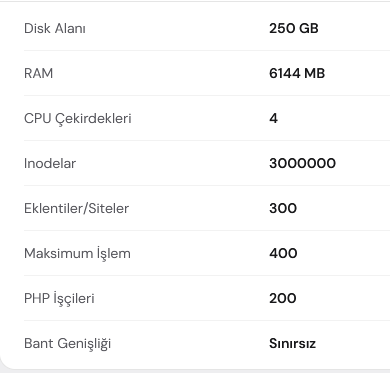Select the 400 max process value
The height and width of the screenshot is (373, 390).
283,253
